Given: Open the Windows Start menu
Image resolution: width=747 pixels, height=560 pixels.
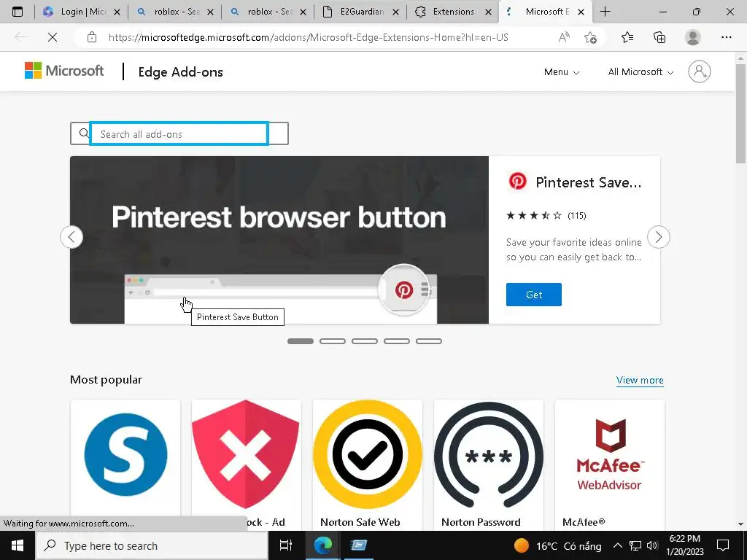Looking at the screenshot, I should [18, 545].
